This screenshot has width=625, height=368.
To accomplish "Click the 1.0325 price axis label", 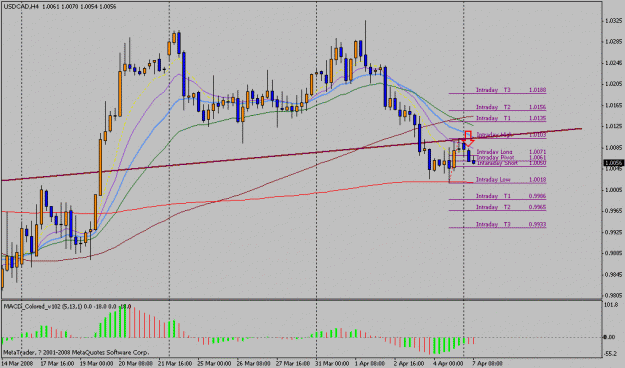I will coord(613,20).
